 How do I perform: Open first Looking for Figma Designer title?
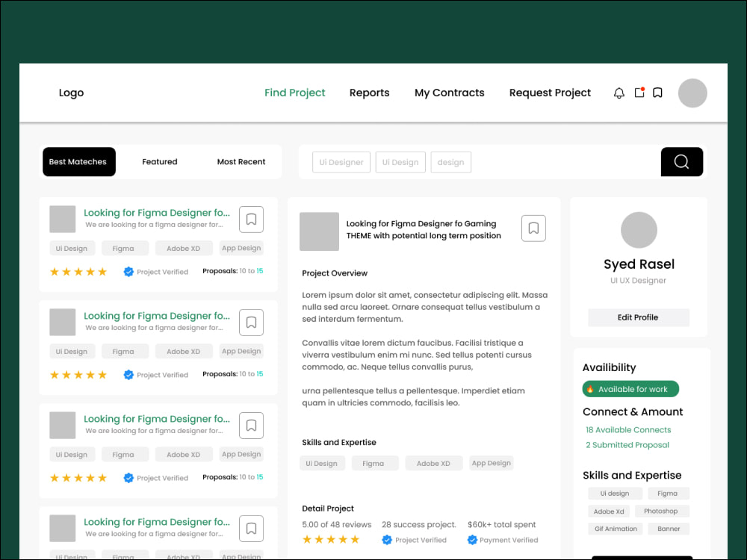(157, 213)
